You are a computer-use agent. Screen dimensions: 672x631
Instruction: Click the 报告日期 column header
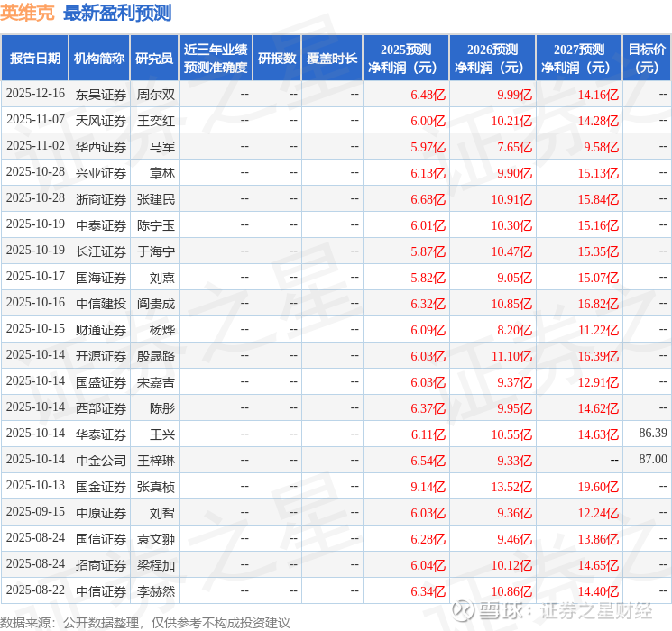pos(34,59)
